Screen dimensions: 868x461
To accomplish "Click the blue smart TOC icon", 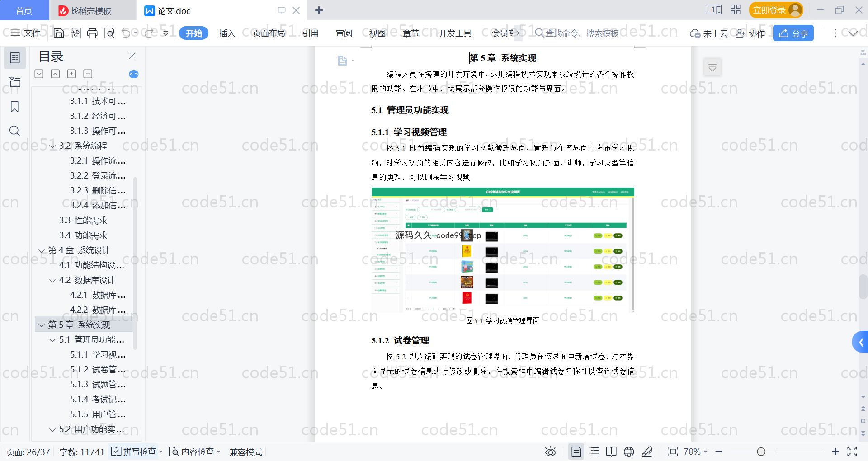I will tap(134, 74).
